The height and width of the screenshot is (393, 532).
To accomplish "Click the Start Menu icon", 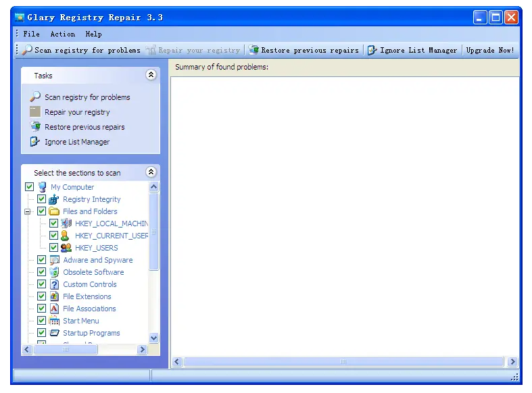I will coord(54,321).
